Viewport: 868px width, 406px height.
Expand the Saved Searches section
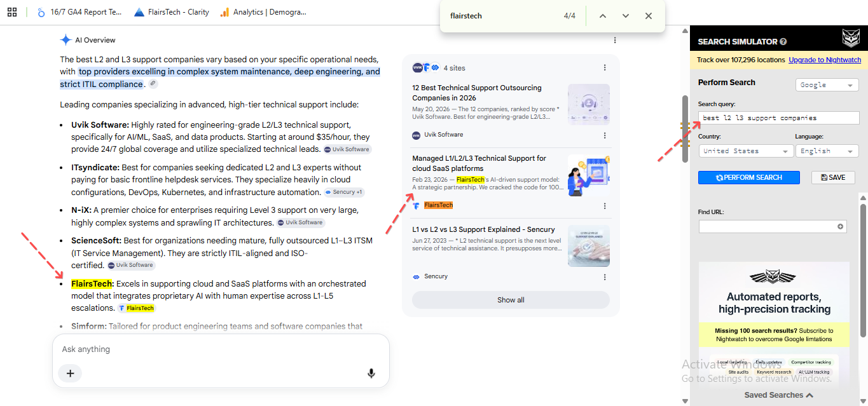tap(779, 395)
